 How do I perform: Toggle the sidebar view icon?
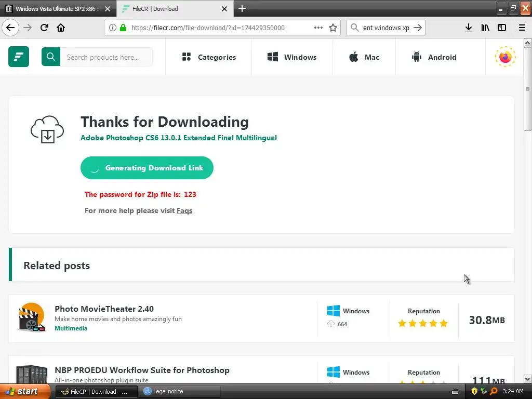point(502,28)
